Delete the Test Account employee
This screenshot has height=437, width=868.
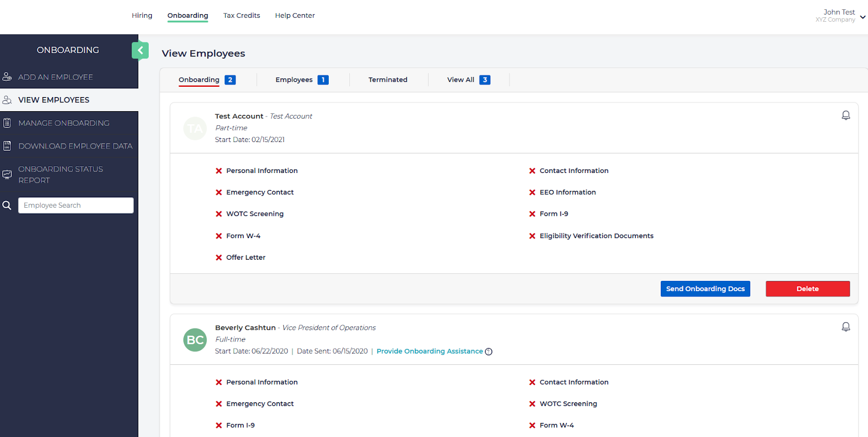807,289
